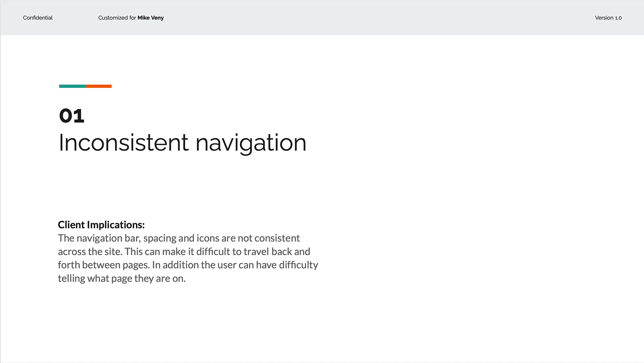This screenshot has width=644, height=363.
Task: Click the "Customized for" header text
Action: (x=117, y=18)
